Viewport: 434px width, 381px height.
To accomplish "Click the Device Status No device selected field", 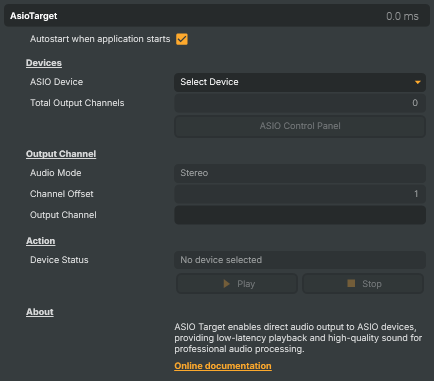I will click(x=300, y=260).
